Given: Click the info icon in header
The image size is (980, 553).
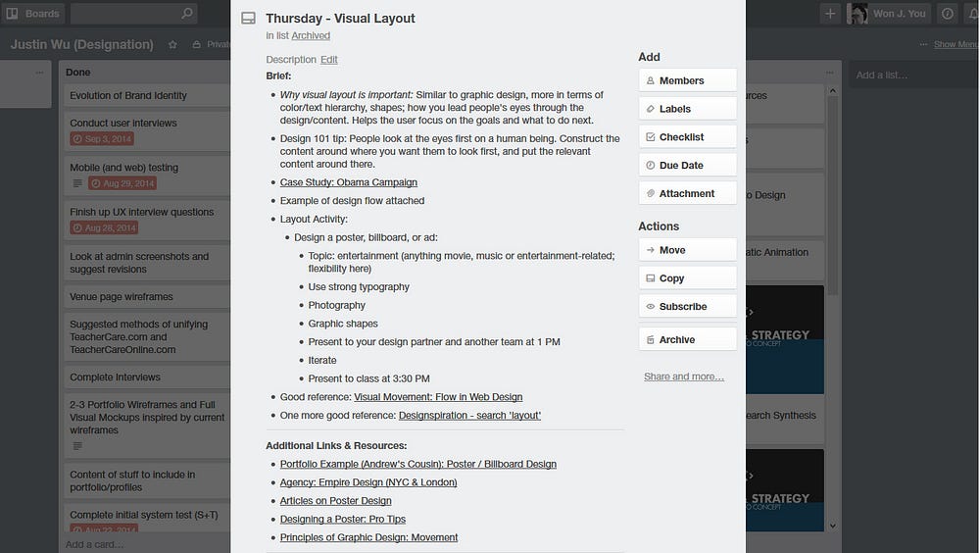Looking at the screenshot, I should [x=948, y=13].
